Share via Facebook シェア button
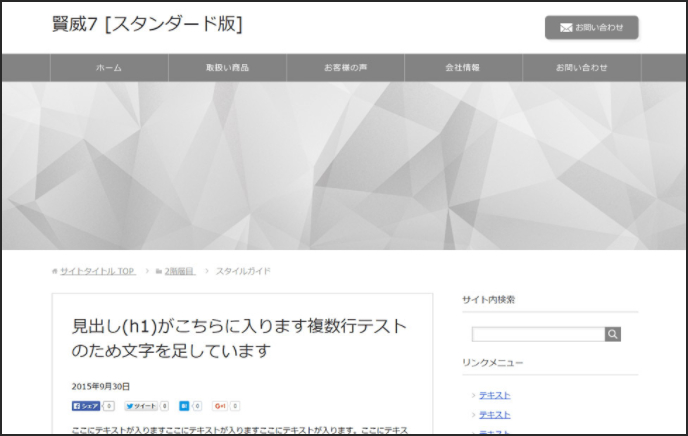 coord(86,406)
